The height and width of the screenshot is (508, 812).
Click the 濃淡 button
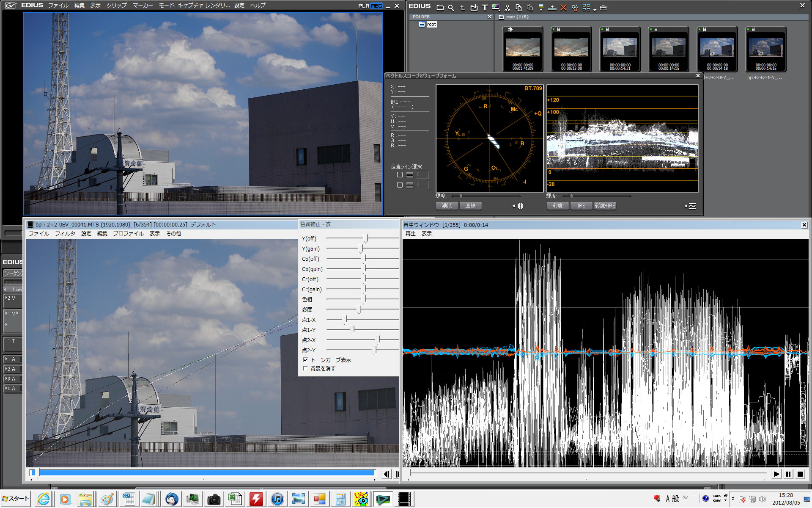point(447,206)
